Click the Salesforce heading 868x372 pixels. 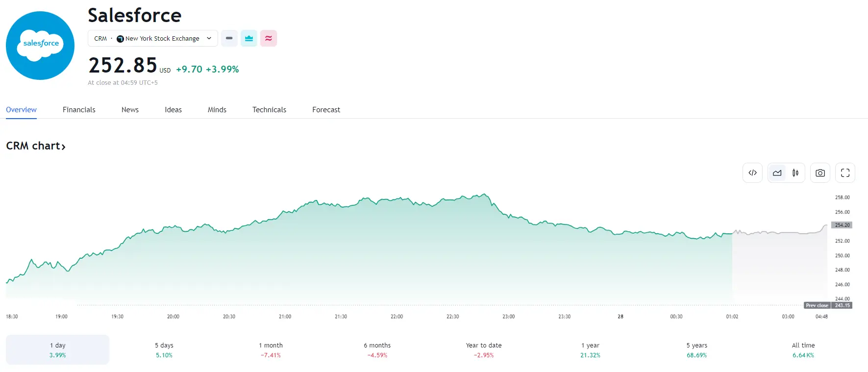click(135, 15)
